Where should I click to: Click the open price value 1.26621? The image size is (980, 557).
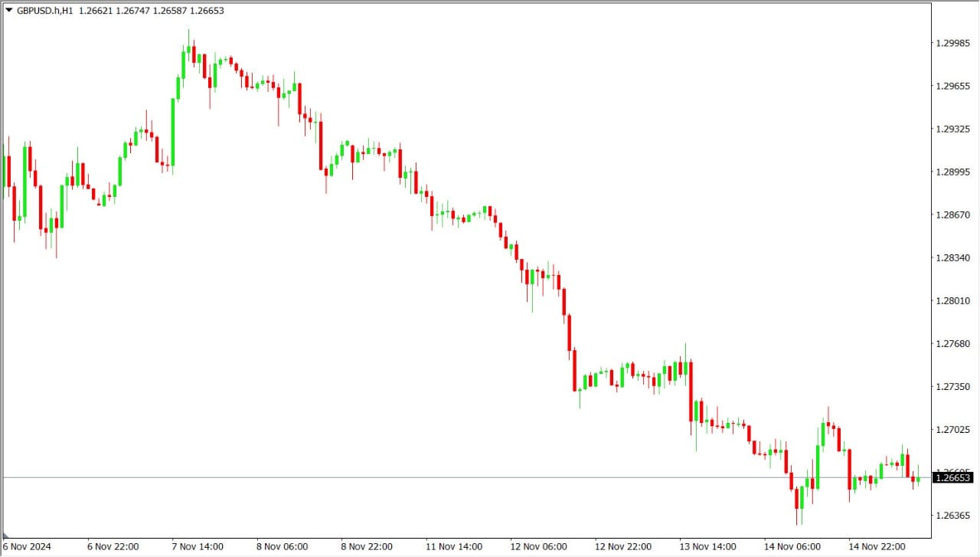[x=94, y=11]
